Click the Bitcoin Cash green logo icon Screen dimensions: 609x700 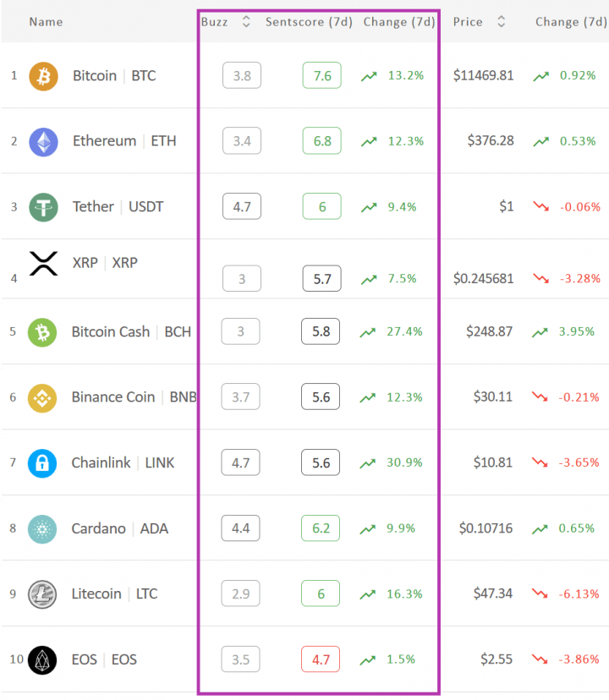[42, 332]
